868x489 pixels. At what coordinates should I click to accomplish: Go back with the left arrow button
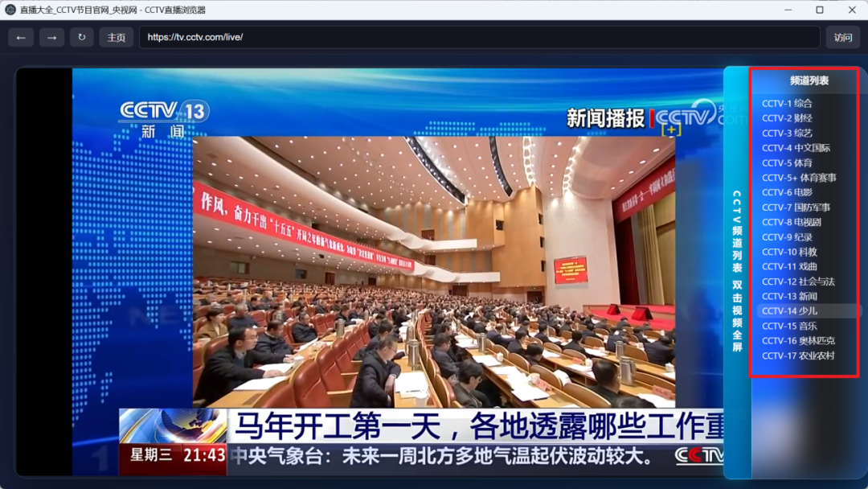pos(21,38)
